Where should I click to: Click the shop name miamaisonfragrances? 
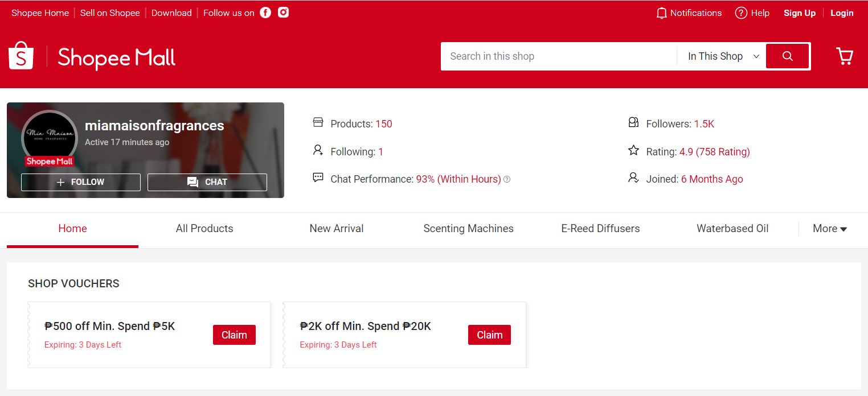coord(154,126)
